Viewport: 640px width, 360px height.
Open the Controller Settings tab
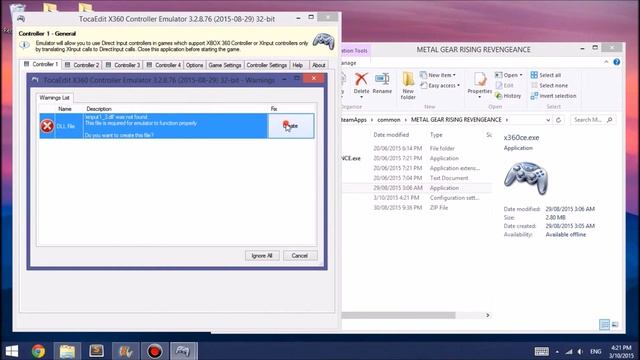click(x=267, y=65)
